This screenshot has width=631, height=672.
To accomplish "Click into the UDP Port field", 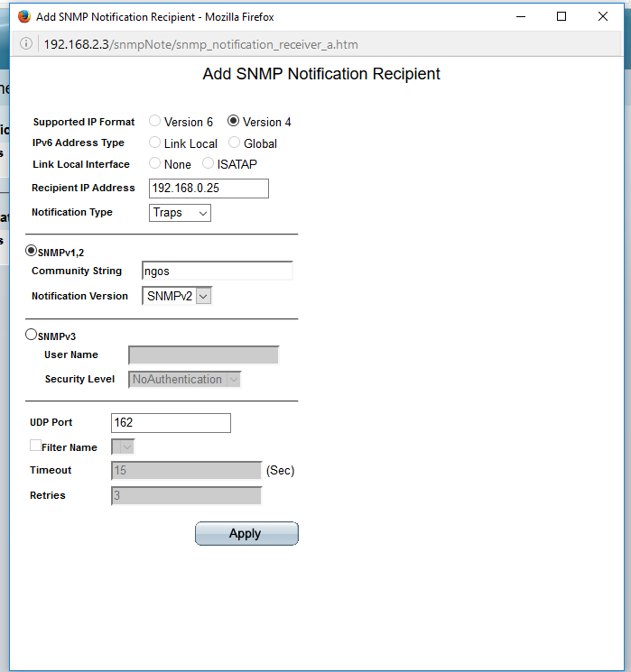I will point(171,423).
